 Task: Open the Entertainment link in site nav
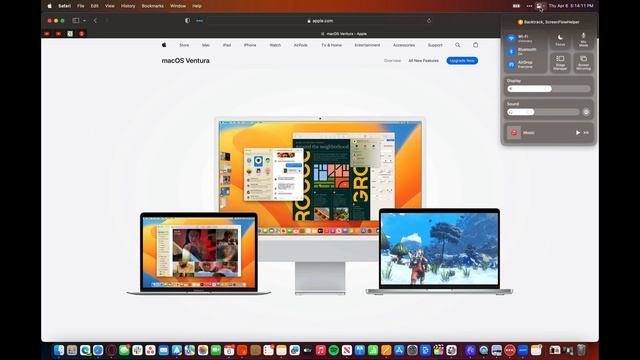[x=367, y=45]
